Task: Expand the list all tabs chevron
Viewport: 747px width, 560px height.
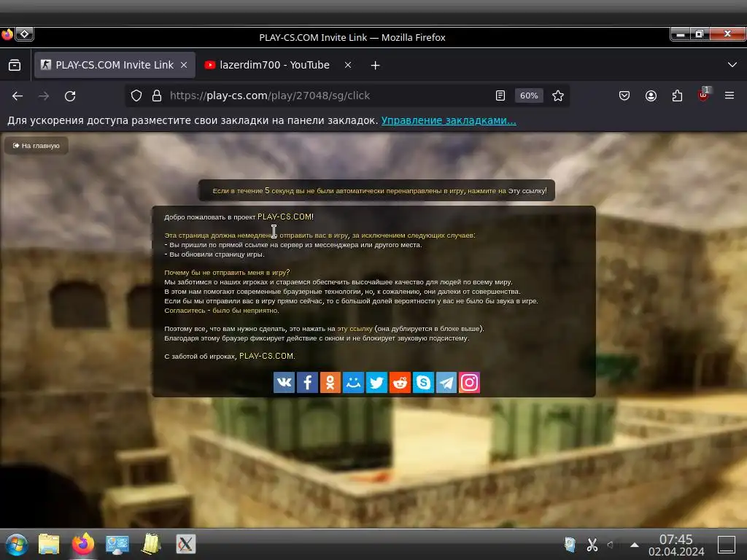Action: [732, 65]
